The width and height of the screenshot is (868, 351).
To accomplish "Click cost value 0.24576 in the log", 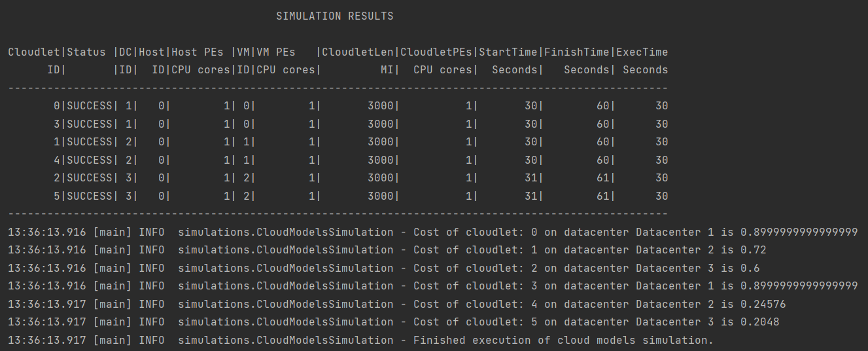I will (763, 304).
